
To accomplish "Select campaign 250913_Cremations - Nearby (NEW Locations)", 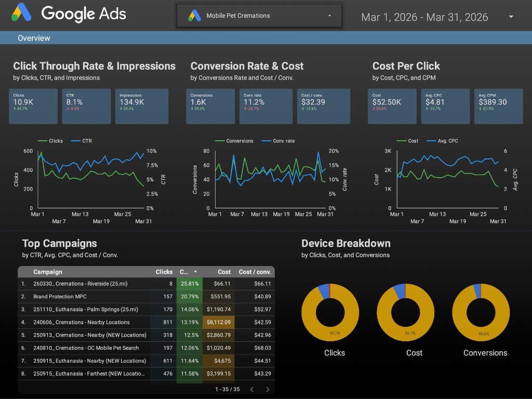I will click(x=146, y=335).
